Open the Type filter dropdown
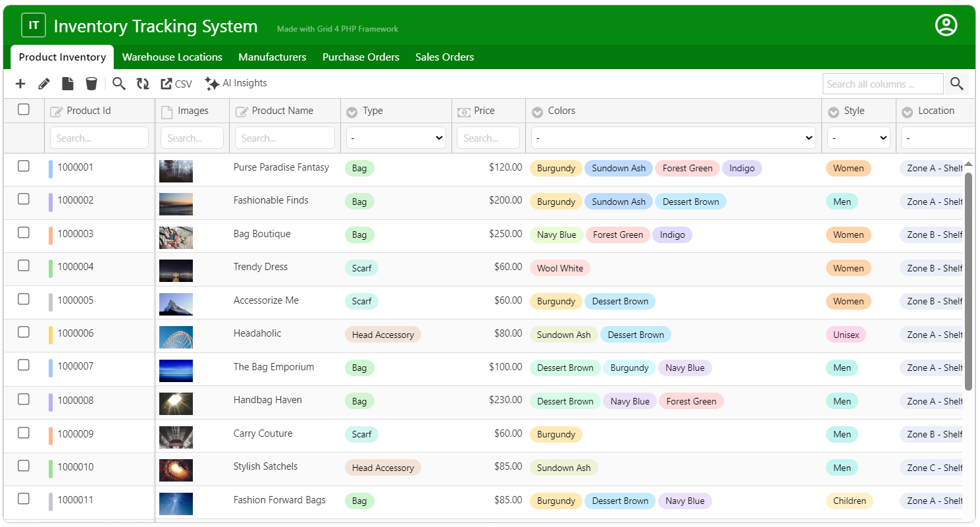Screen dimensions: 980x527 [x=396, y=138]
